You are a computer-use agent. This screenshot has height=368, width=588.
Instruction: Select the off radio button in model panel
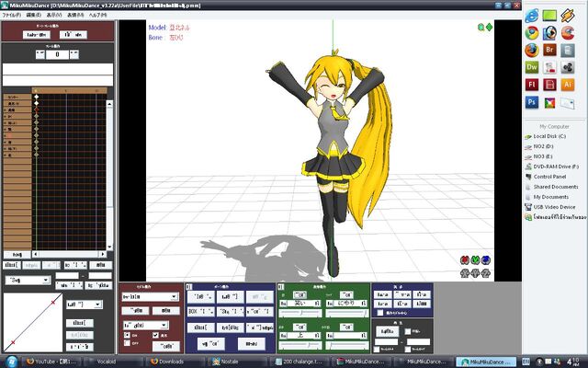point(127,343)
